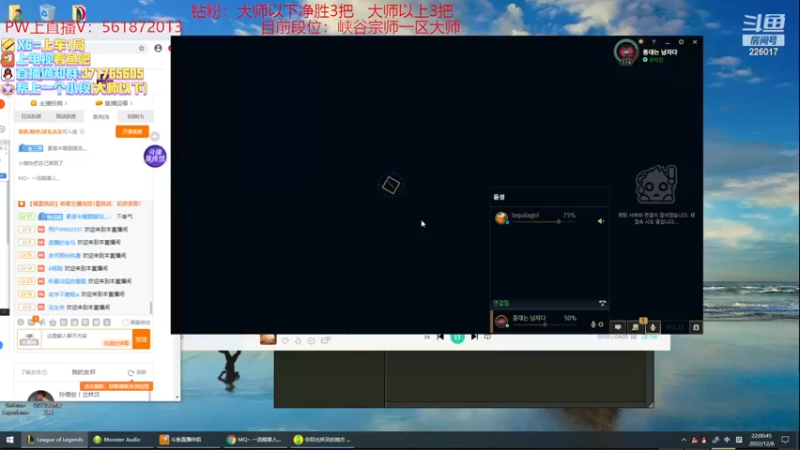The width and height of the screenshot is (800, 450).
Task: Select the fourth Douyu panel tab
Action: pyautogui.click(x=135, y=116)
